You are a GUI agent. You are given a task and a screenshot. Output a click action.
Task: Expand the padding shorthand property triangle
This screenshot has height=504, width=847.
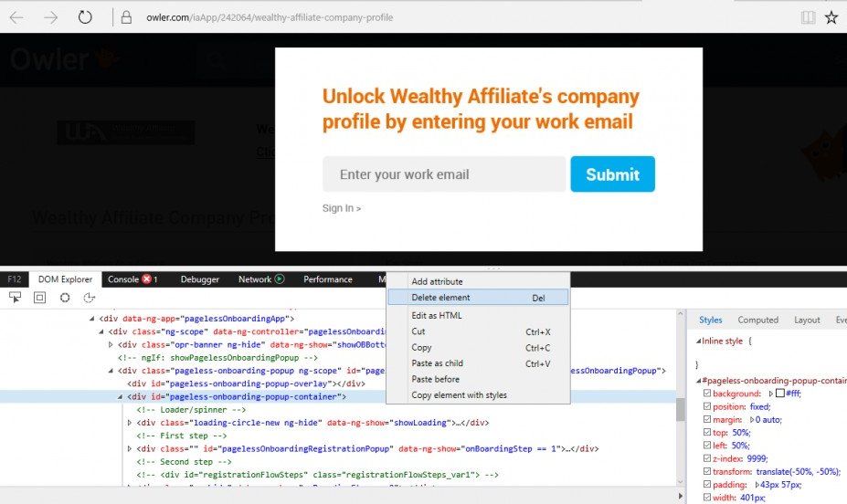(757, 485)
